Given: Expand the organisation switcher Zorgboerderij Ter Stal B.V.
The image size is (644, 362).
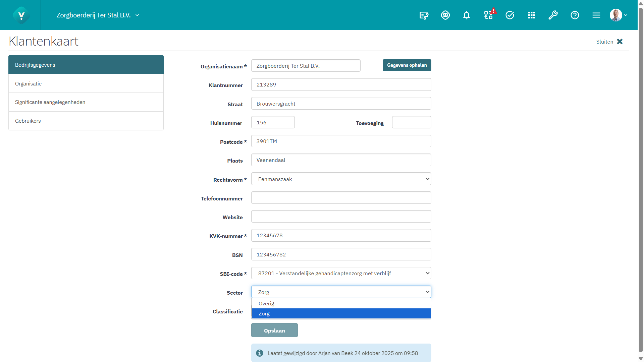Looking at the screenshot, I should pos(97,15).
